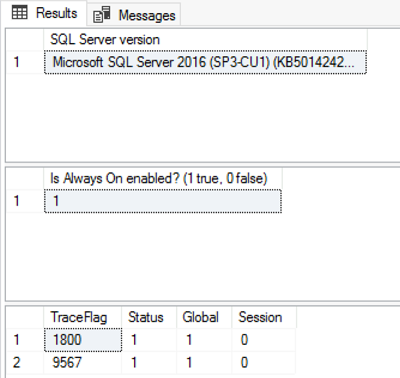The width and height of the screenshot is (400, 378).
Task: Click the TraceFlag column header
Action: (x=82, y=317)
